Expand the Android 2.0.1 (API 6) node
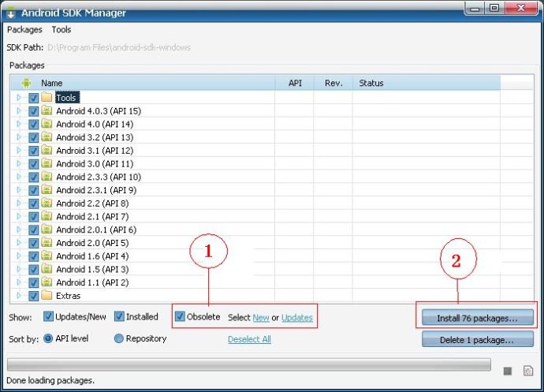The width and height of the screenshot is (544, 392). point(19,230)
